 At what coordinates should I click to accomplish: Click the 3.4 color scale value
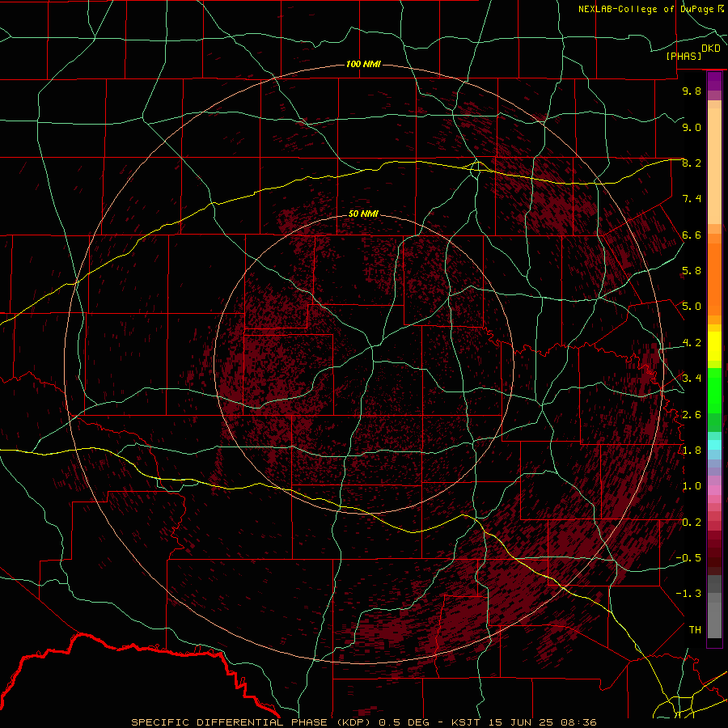(x=692, y=379)
